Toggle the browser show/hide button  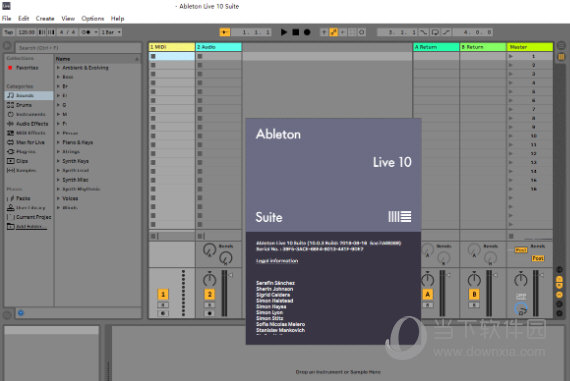click(7, 46)
